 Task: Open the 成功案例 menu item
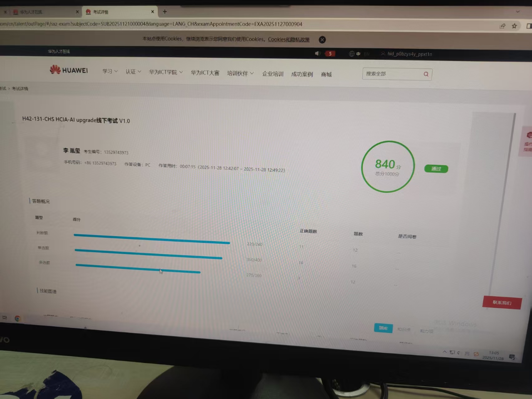pos(302,74)
